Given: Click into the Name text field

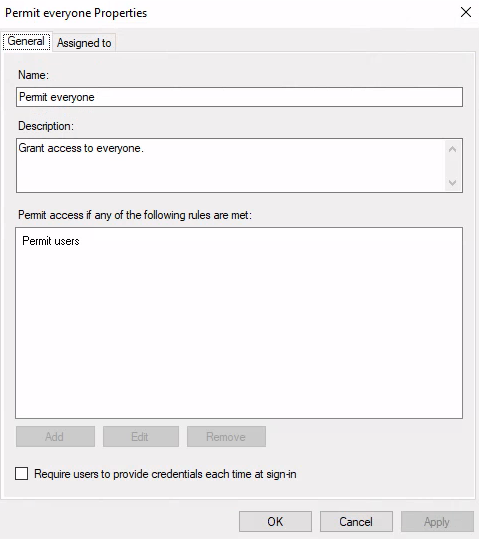Looking at the screenshot, I should tap(239, 97).
